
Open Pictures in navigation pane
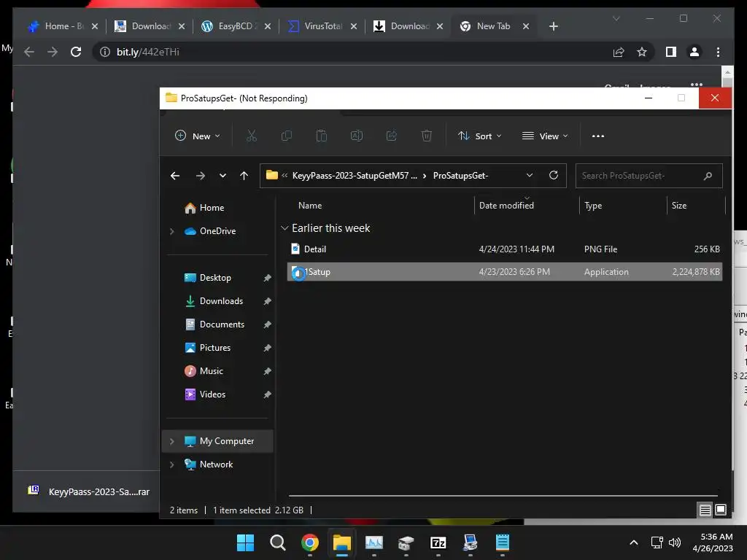coord(215,348)
